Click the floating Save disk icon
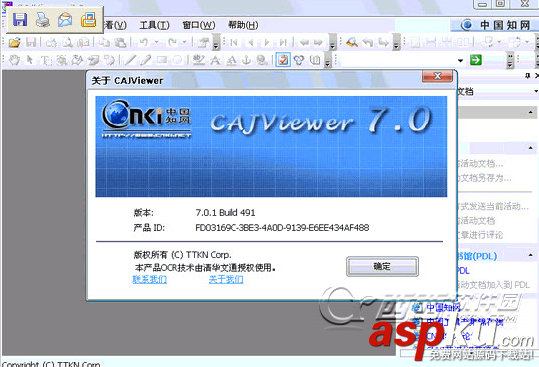This screenshot has height=367, width=539. (20, 20)
